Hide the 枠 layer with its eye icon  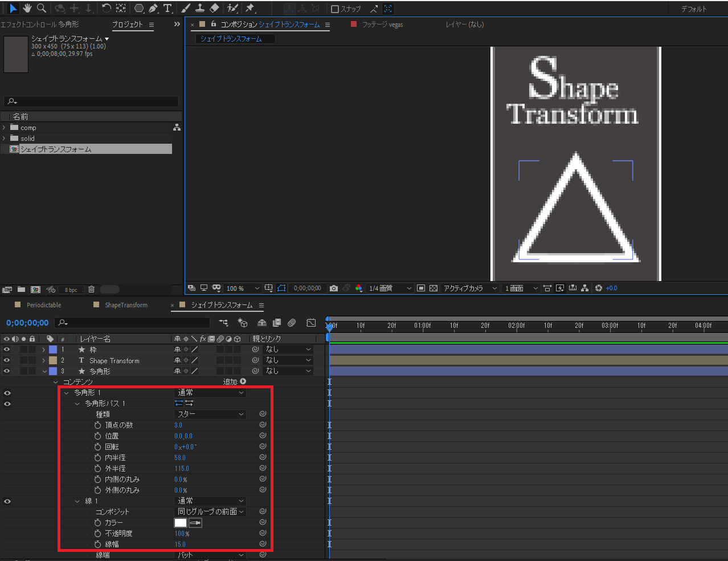tap(7, 349)
